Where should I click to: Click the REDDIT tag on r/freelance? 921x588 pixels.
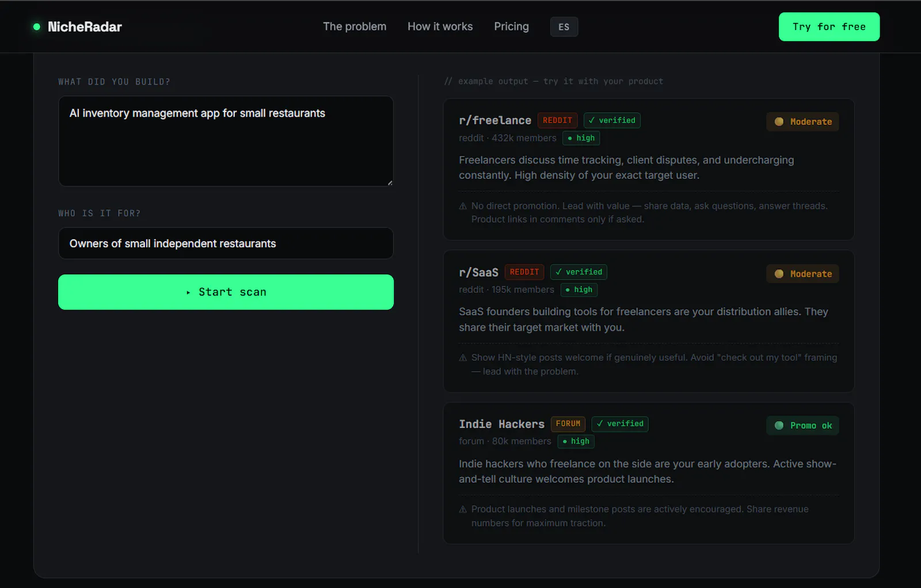click(x=557, y=120)
